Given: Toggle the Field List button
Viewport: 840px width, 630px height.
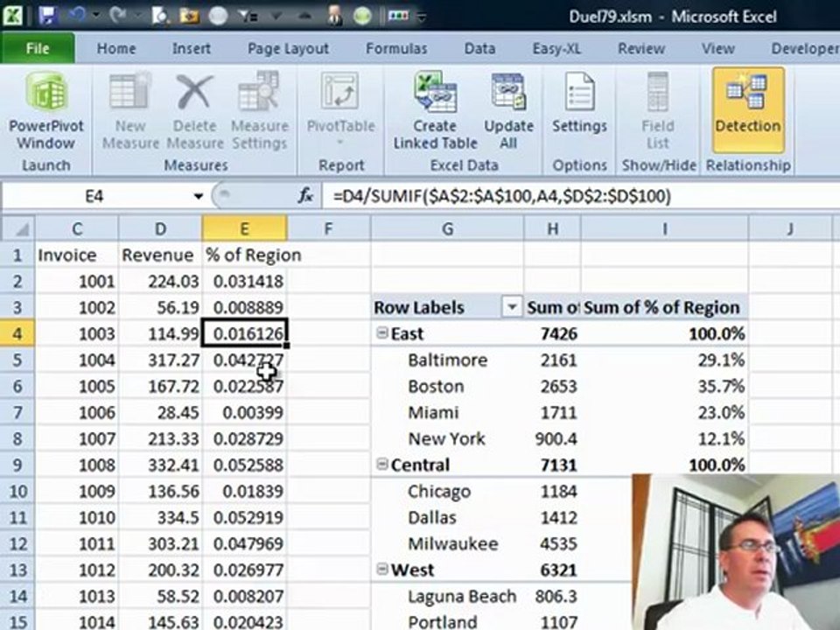Looking at the screenshot, I should pos(657,111).
